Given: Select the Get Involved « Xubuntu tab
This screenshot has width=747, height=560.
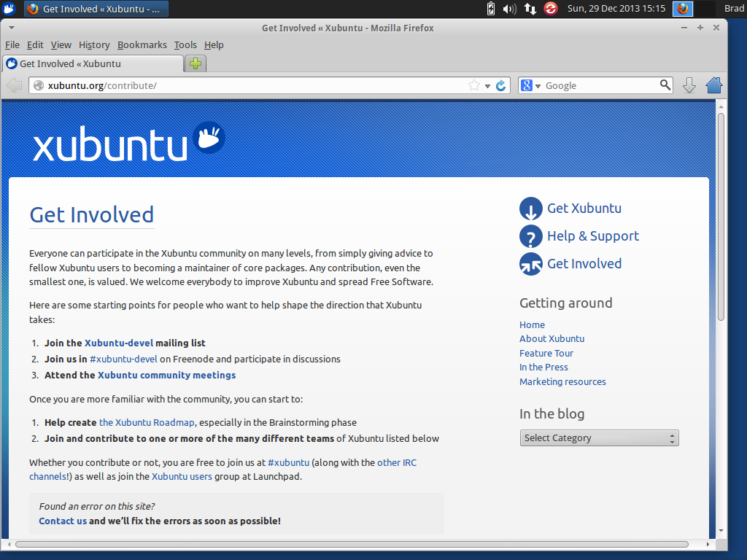Looking at the screenshot, I should (x=93, y=64).
